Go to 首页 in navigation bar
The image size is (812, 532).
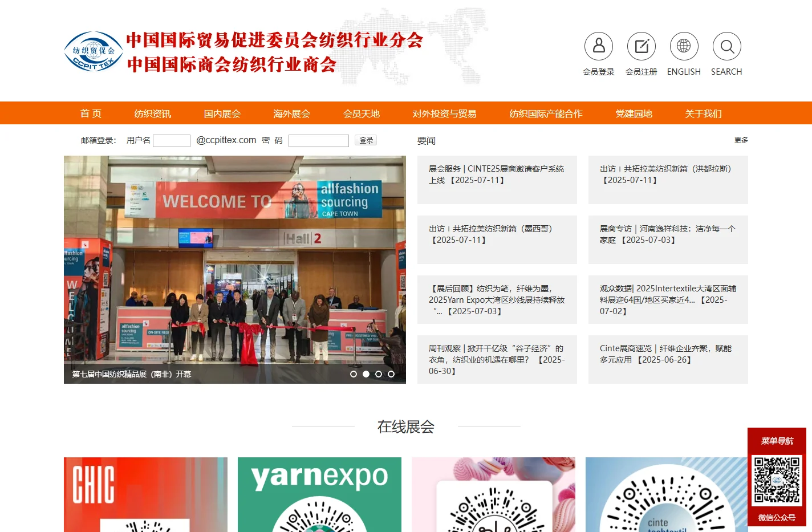[x=91, y=113]
